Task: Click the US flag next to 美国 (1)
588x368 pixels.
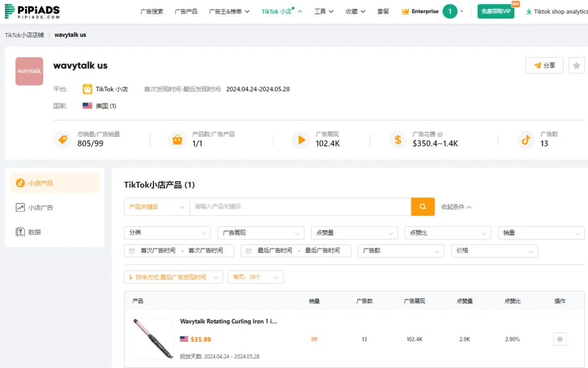Action: click(87, 106)
